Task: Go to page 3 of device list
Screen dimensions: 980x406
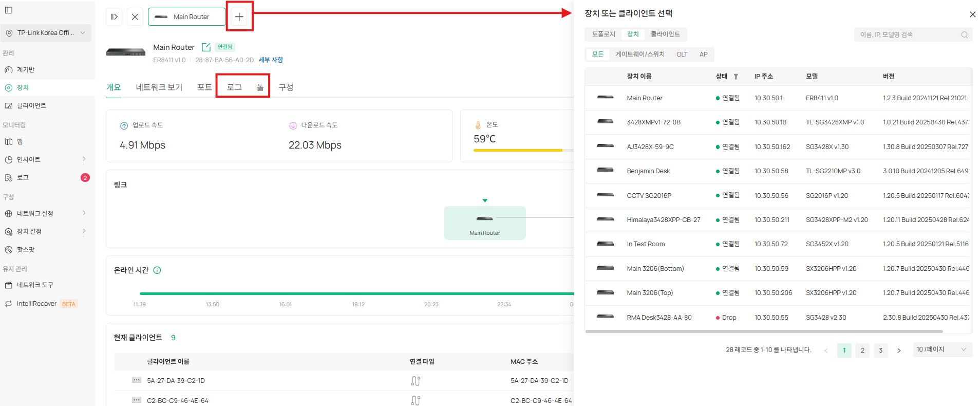Action: (880, 350)
